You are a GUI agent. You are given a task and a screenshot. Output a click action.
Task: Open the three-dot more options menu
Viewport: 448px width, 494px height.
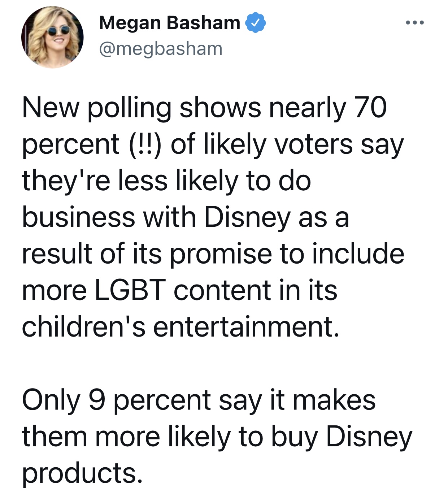[414, 23]
